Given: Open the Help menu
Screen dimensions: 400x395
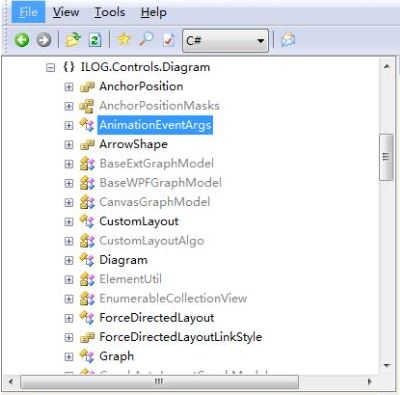Looking at the screenshot, I should [154, 12].
